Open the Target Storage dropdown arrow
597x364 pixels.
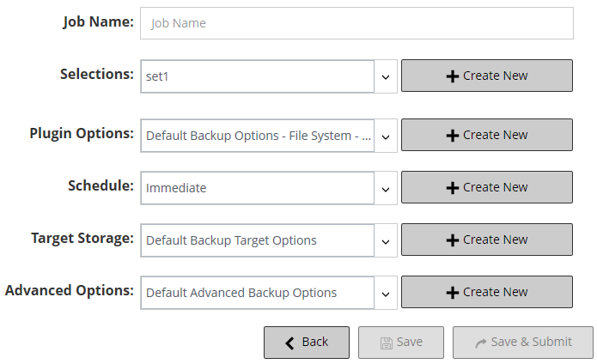coord(386,240)
